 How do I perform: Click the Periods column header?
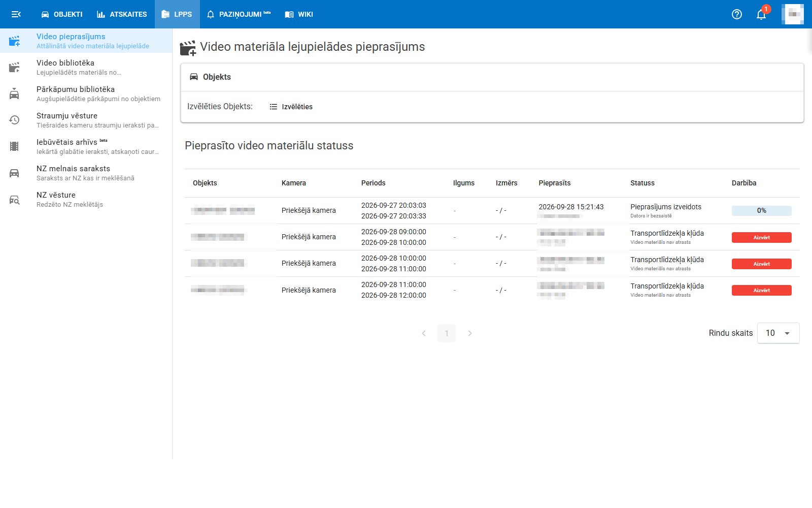click(x=374, y=183)
